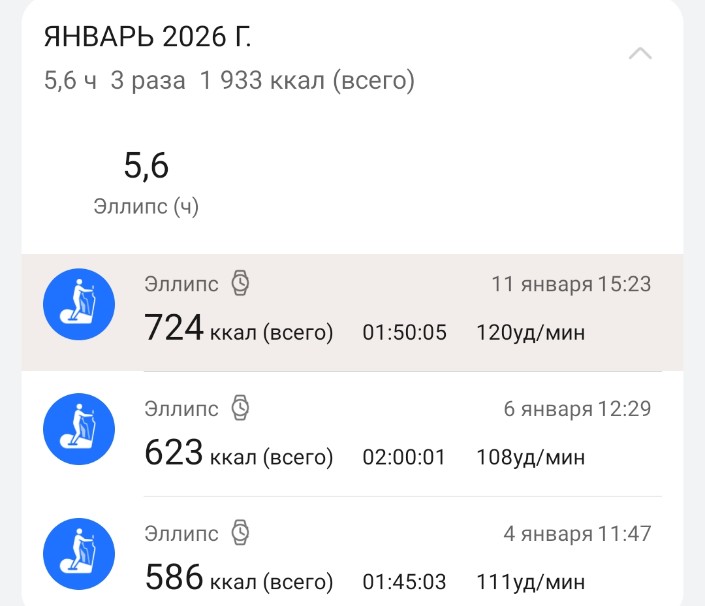Tap watch icon on 11 January entry

240,283
